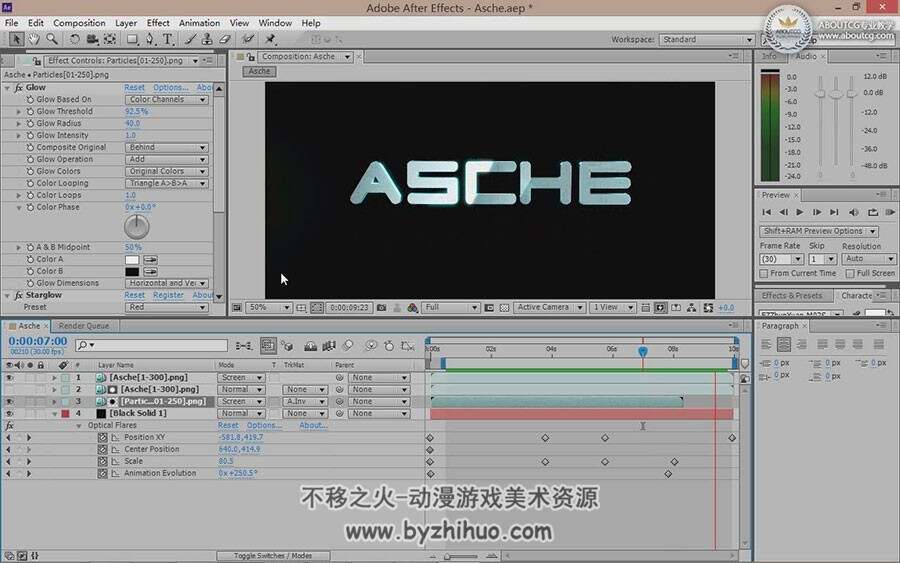Open the Graph Editor icon
Viewport: 900px width, 563px height.
tap(408, 345)
